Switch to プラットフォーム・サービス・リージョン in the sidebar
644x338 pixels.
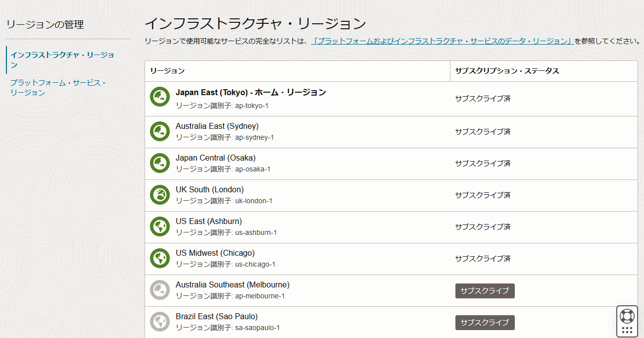pos(58,88)
